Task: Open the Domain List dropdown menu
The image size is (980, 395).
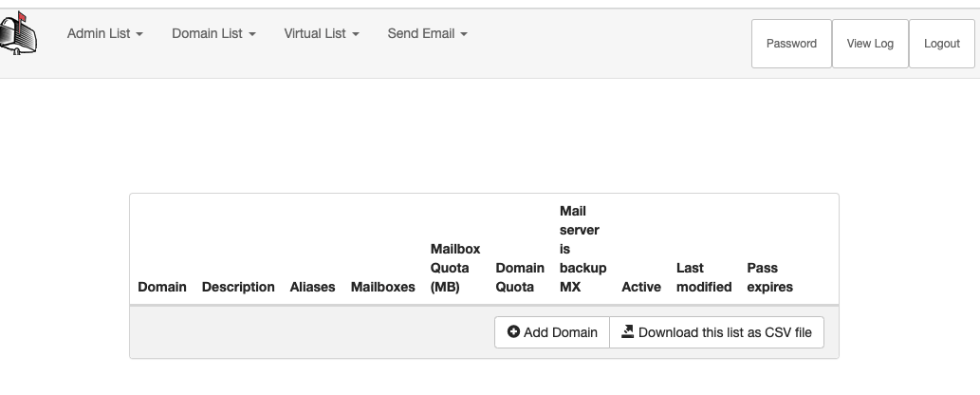Action: tap(213, 34)
